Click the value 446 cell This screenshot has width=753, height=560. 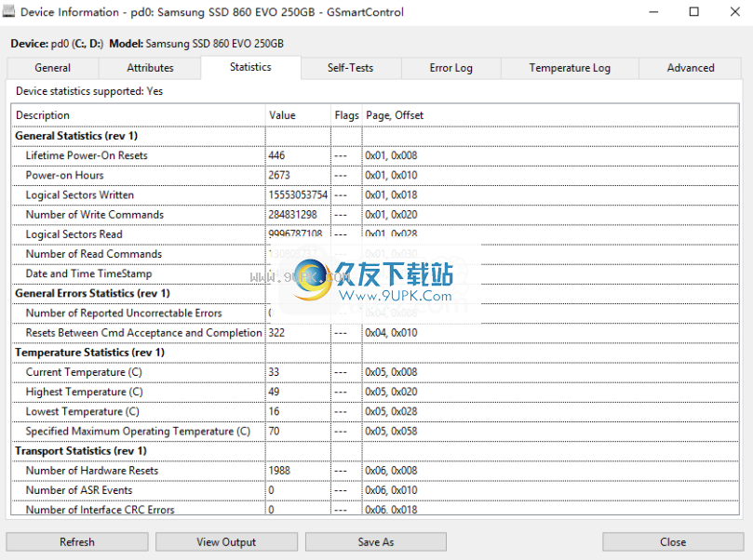click(x=298, y=155)
